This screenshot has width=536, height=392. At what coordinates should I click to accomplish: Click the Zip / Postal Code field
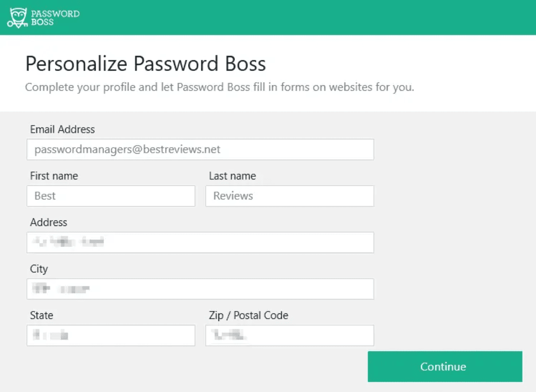(x=289, y=335)
